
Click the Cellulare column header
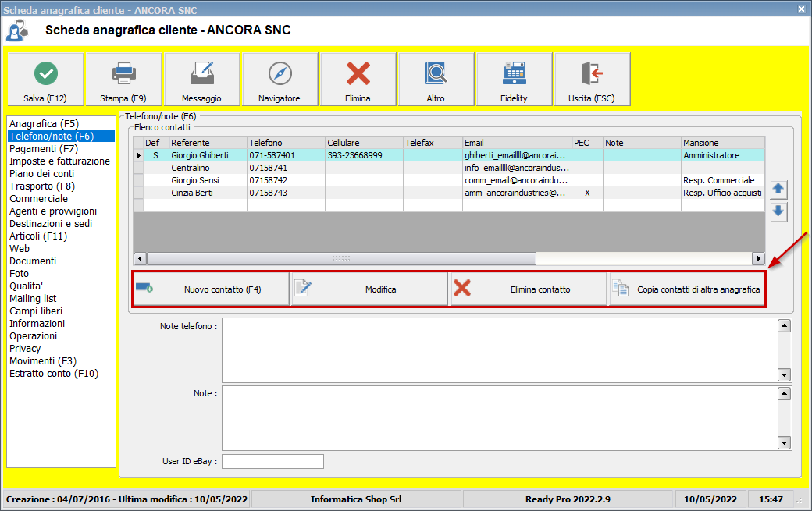point(365,143)
